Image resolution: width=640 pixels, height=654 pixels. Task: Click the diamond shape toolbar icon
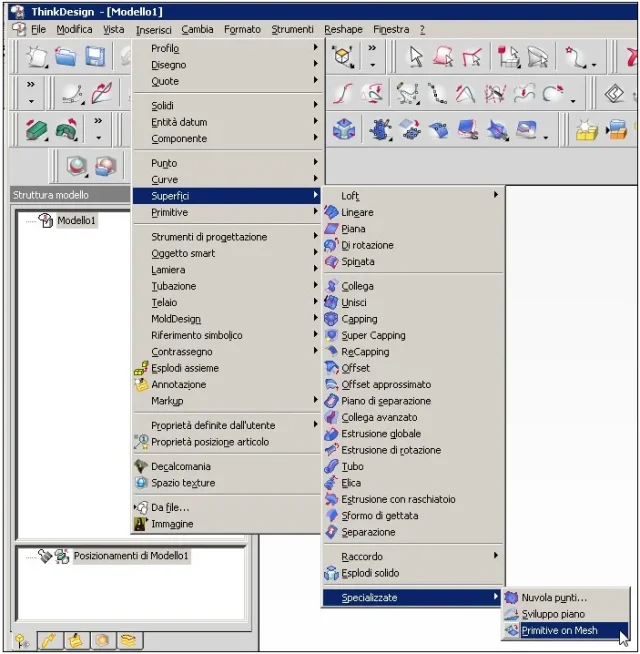pos(614,93)
